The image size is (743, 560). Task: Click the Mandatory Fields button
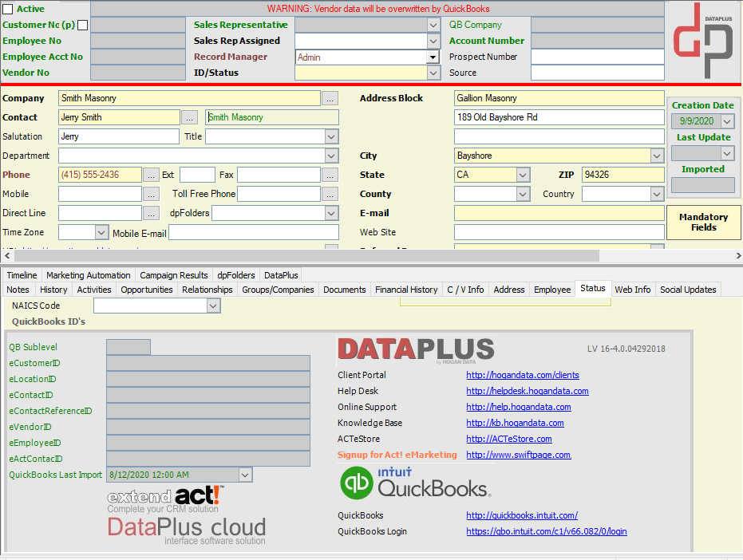[704, 223]
